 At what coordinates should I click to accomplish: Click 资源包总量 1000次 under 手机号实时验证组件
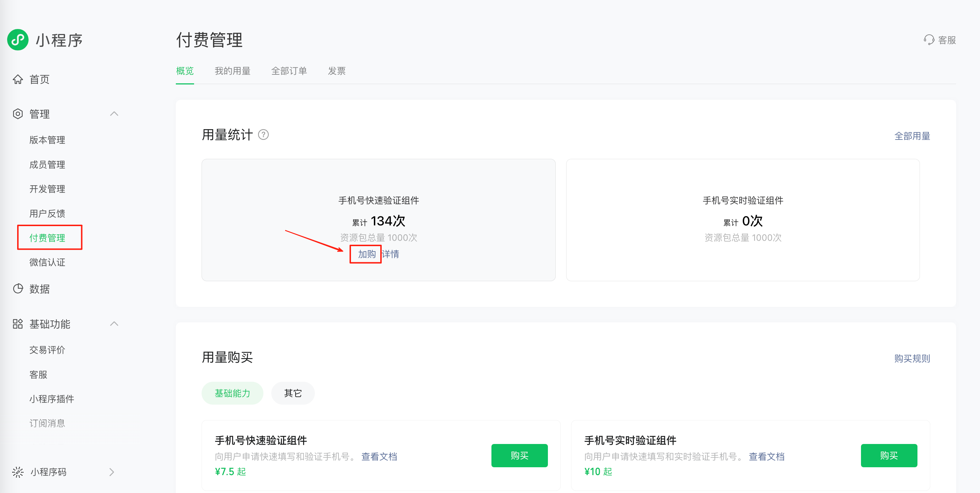pos(743,238)
